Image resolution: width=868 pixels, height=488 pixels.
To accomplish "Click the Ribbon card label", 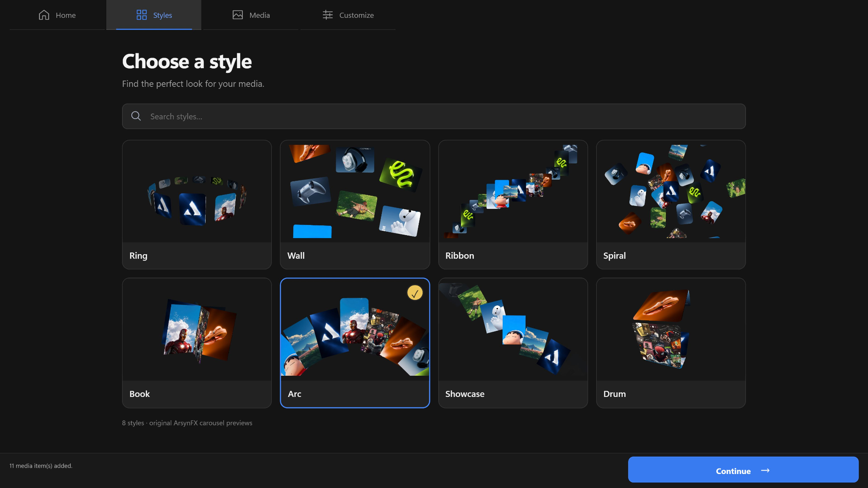I will coord(459,256).
